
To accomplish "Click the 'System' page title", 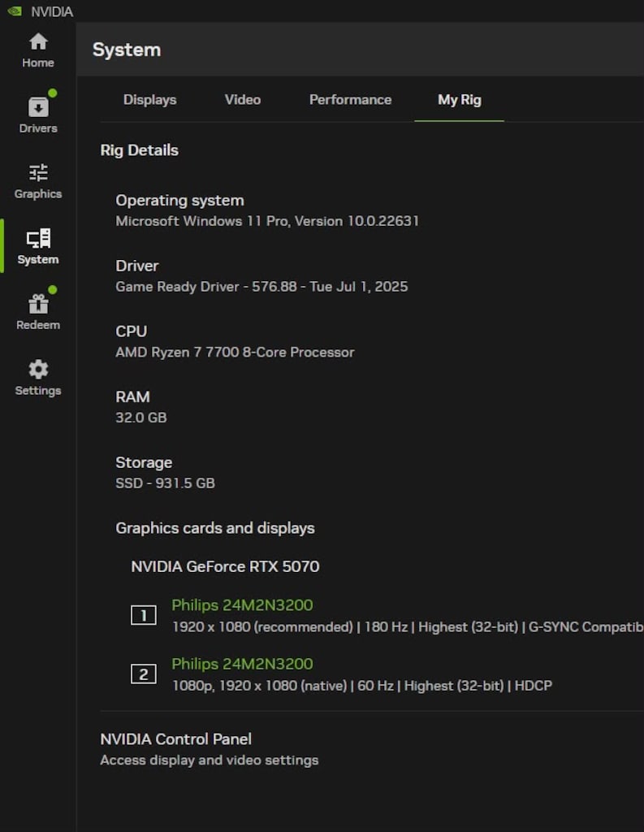I will click(x=126, y=50).
